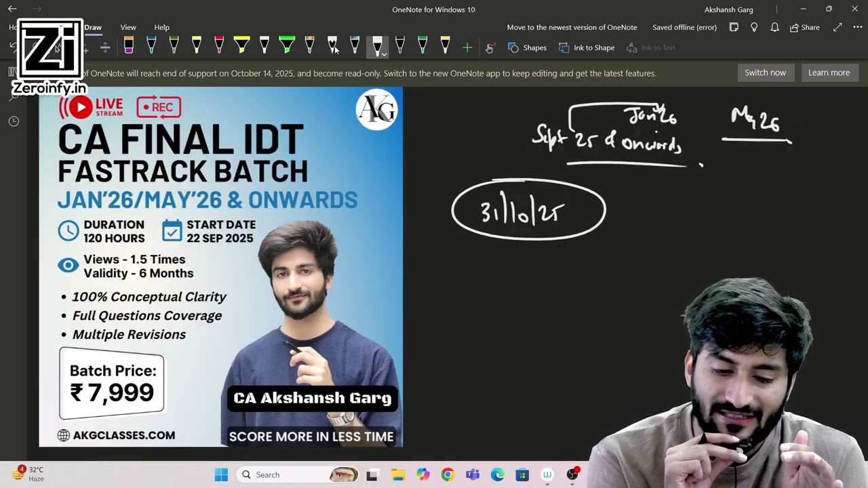The image size is (868, 488).
Task: Click the Insert Space tool
Action: [x=105, y=47]
